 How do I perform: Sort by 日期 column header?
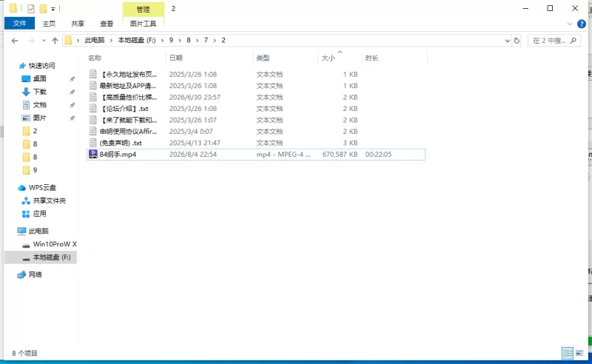pos(176,58)
